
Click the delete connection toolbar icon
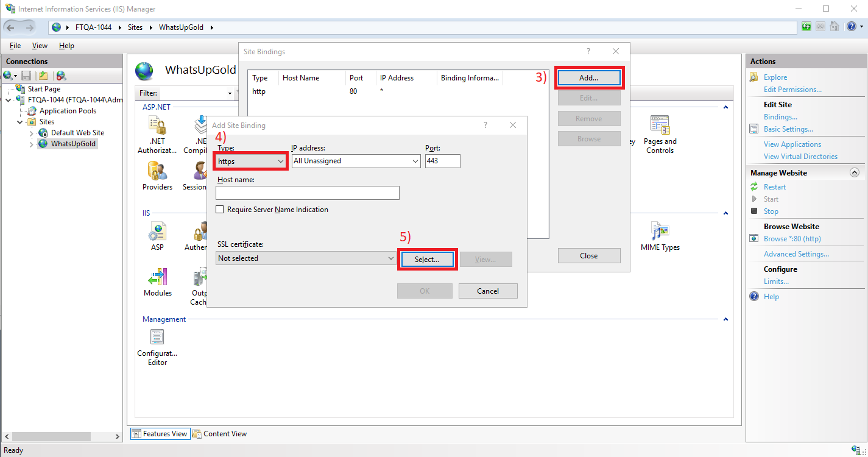click(x=61, y=76)
